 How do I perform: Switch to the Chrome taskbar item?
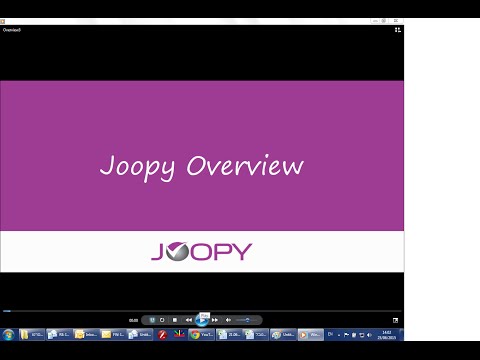pos(201,334)
